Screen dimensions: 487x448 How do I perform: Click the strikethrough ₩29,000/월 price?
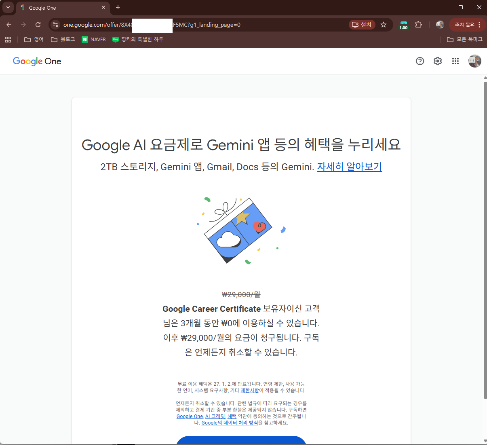click(241, 295)
